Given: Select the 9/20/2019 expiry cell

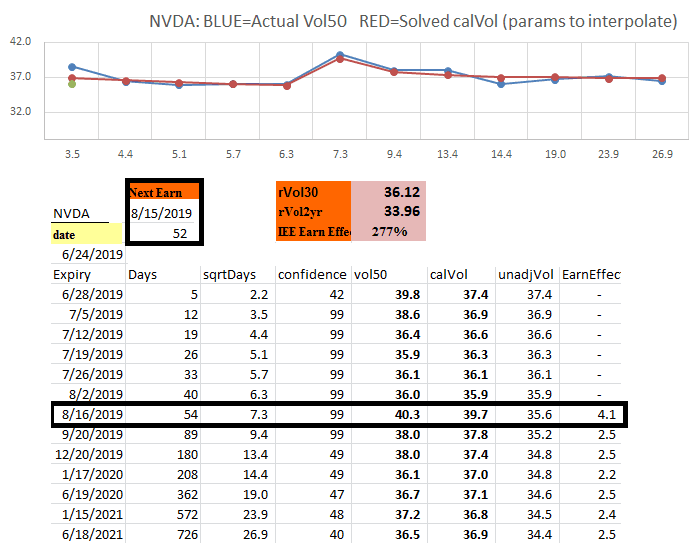Looking at the screenshot, I should click(x=88, y=434).
